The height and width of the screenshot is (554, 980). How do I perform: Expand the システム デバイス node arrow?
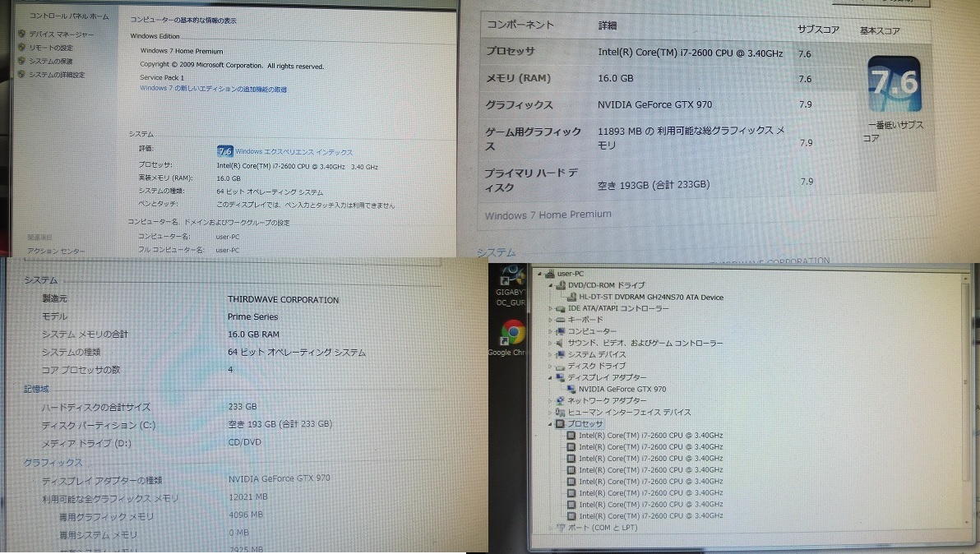(551, 354)
